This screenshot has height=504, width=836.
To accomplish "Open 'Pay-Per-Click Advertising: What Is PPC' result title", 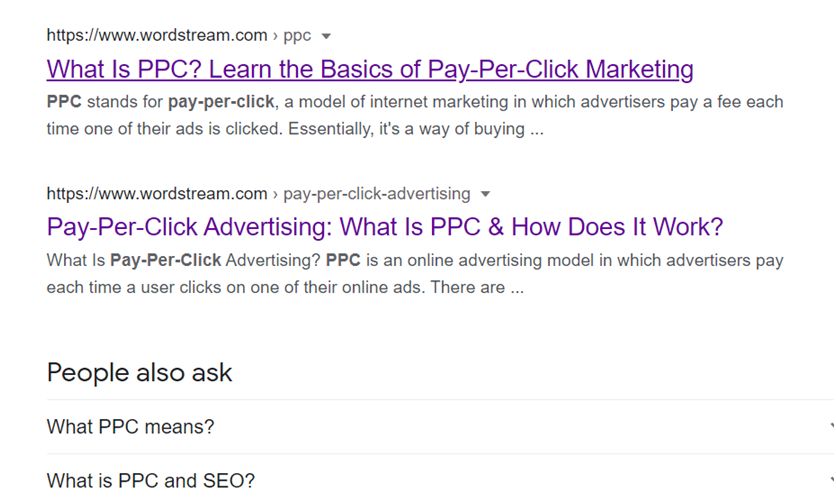I will tap(385, 227).
